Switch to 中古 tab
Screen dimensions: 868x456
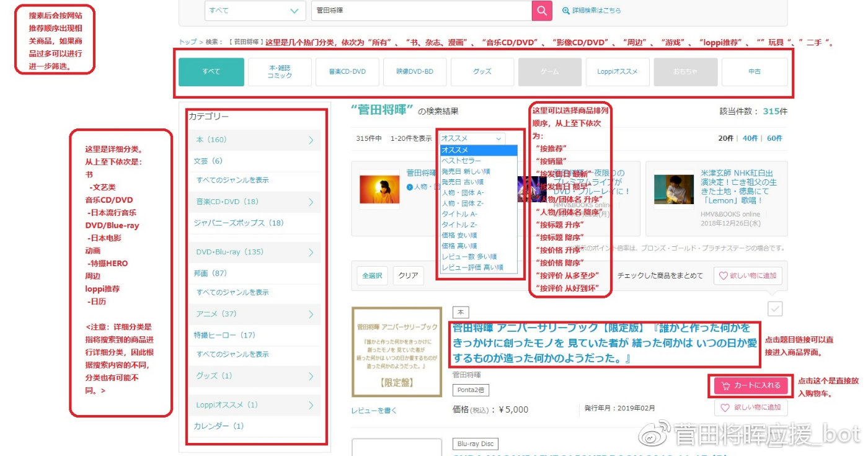755,72
